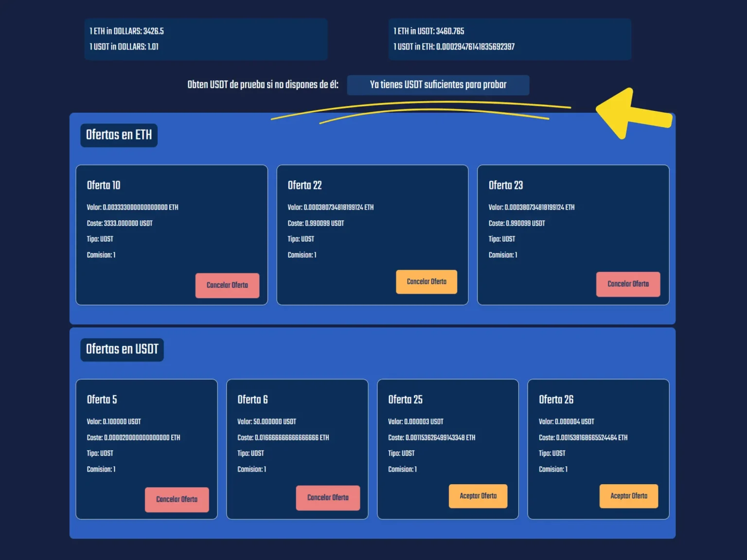The width and height of the screenshot is (747, 560).
Task: Open the Oferta 23 card
Action: (x=573, y=235)
